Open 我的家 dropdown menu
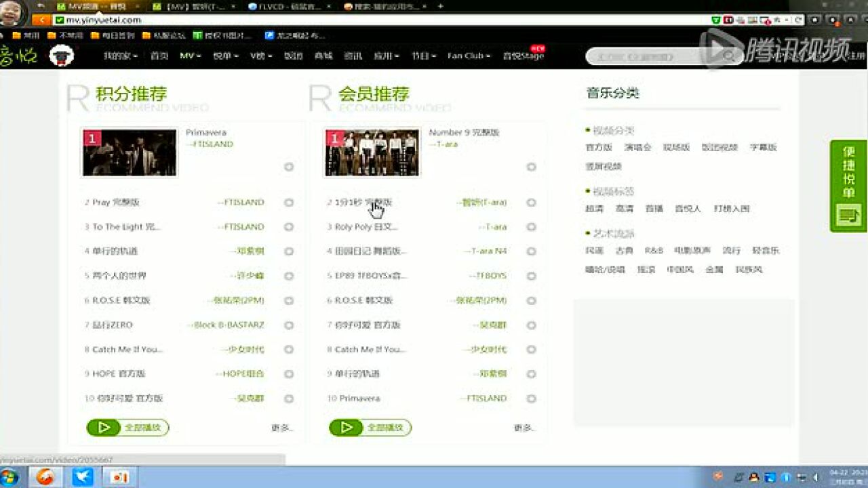 pos(121,56)
